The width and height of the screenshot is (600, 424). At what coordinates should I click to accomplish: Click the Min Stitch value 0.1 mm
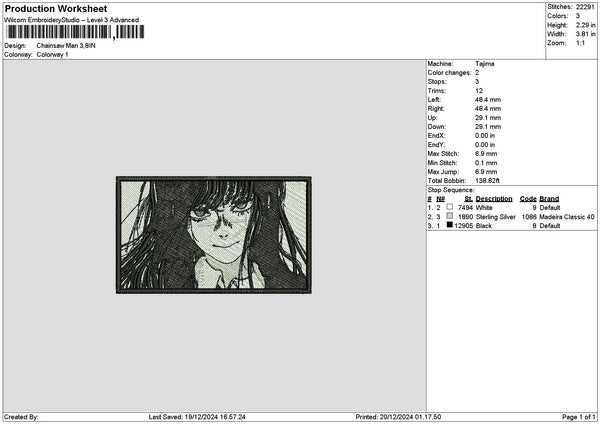coord(486,163)
